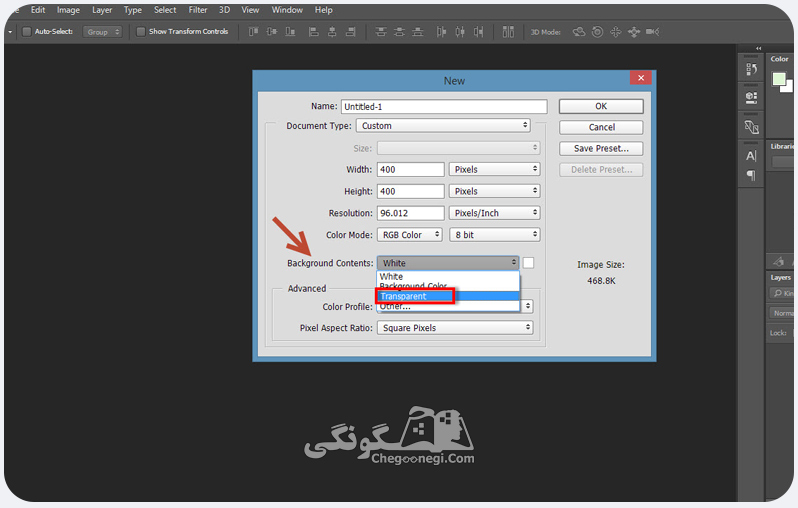
Task: Distribute vertical centers icon
Action: [x=400, y=32]
